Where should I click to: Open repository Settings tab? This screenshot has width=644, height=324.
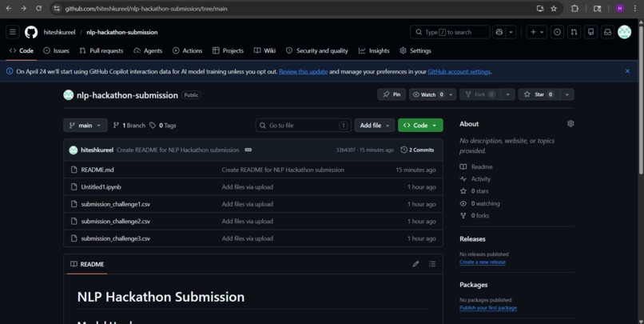pyautogui.click(x=415, y=50)
